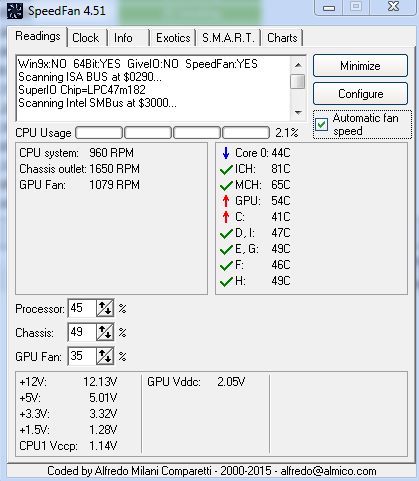The height and width of the screenshot is (481, 419).
Task: Click the 'GPU Fan: 1079 RPM' reading
Action: (x=79, y=185)
